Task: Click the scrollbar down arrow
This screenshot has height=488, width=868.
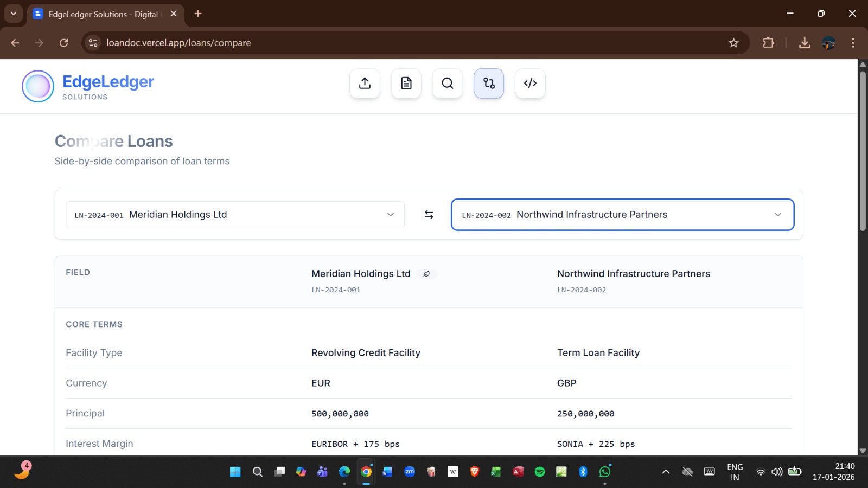Action: tap(863, 451)
